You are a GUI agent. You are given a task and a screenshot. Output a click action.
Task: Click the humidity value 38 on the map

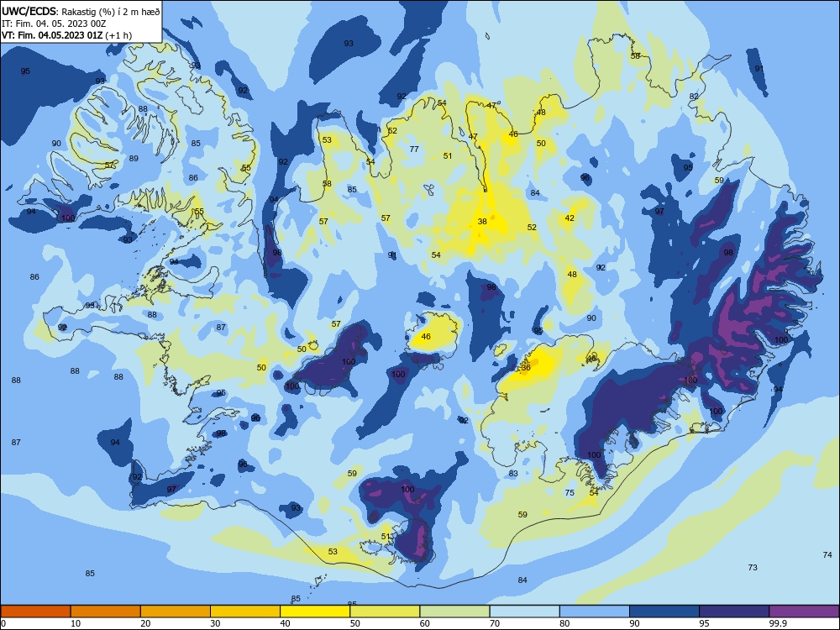click(x=482, y=221)
